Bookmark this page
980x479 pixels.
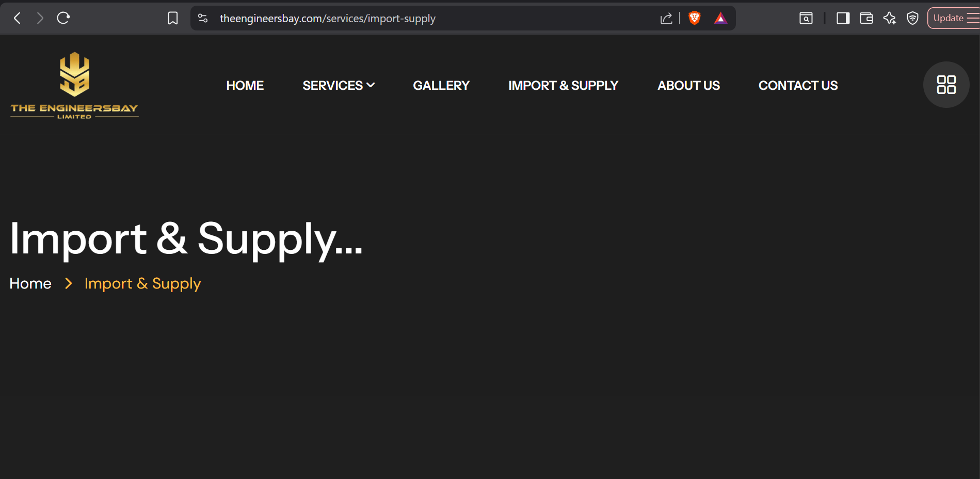pos(173,19)
